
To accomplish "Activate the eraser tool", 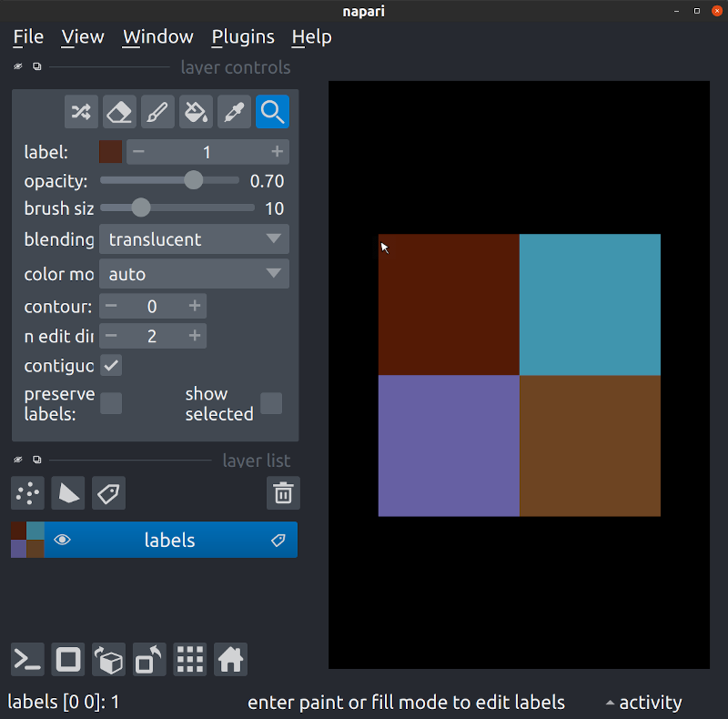I will [x=119, y=112].
